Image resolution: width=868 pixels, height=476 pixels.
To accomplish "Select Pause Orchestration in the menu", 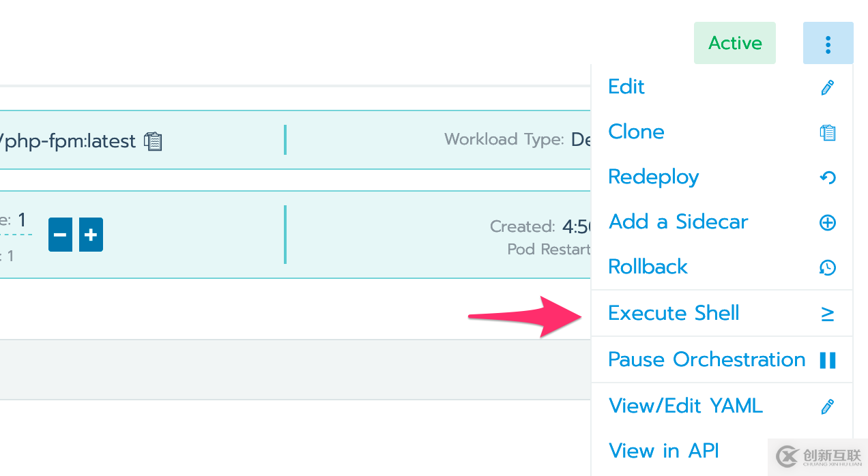I will [x=706, y=359].
